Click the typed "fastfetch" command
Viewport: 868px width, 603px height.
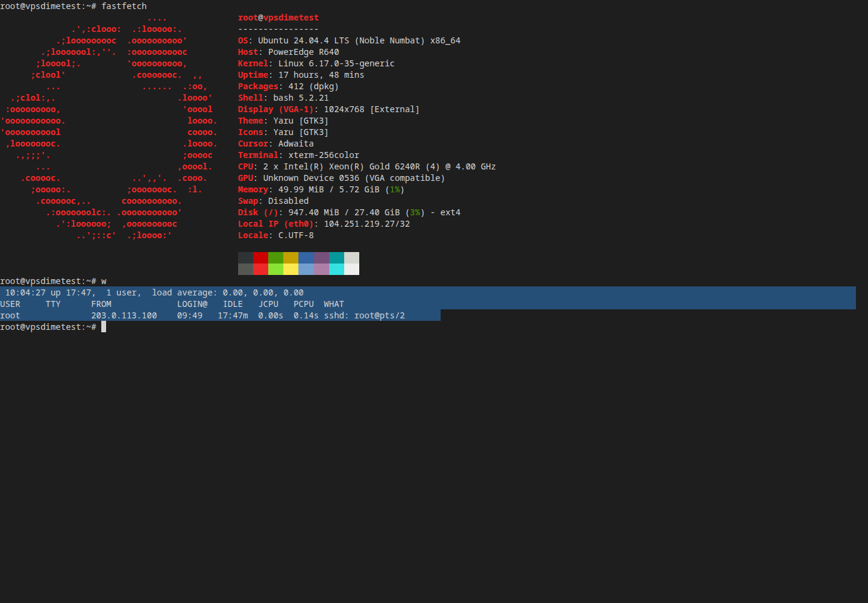[x=124, y=6]
